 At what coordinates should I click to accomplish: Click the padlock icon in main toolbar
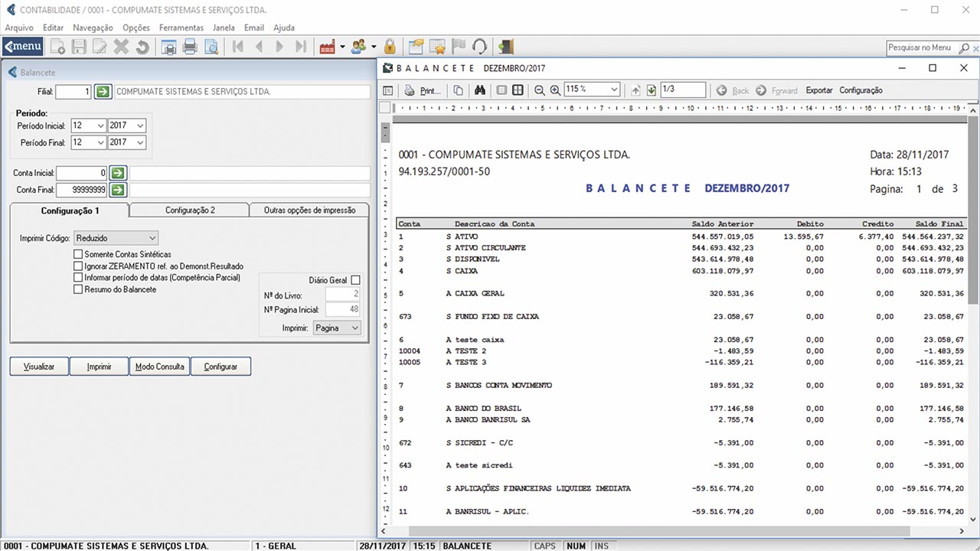pos(390,47)
